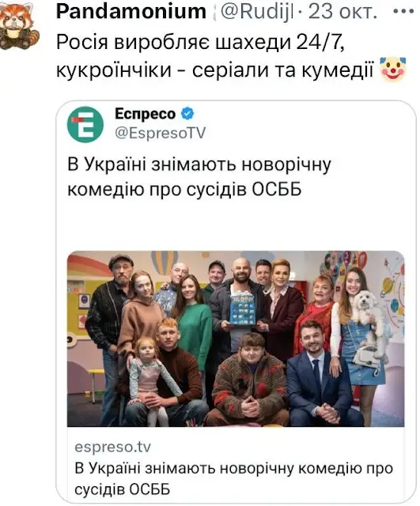Click the blue box held in photo
The image size is (420, 506).
coord(243,308)
